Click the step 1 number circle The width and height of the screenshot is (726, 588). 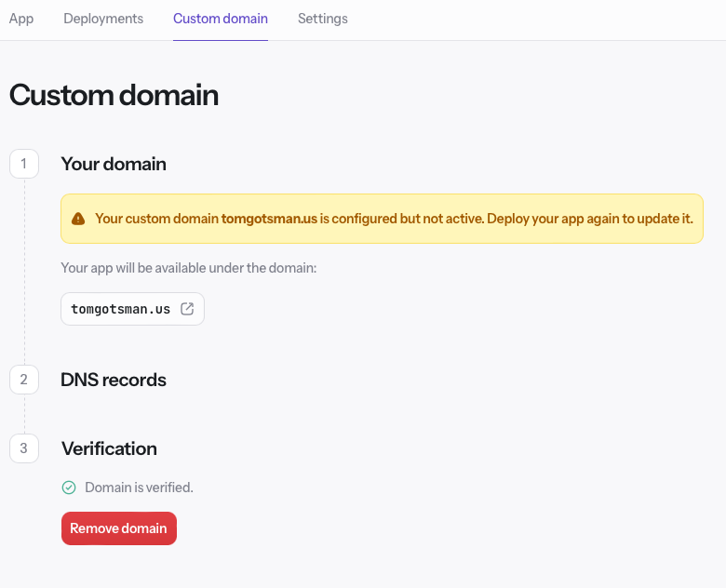[x=24, y=164]
